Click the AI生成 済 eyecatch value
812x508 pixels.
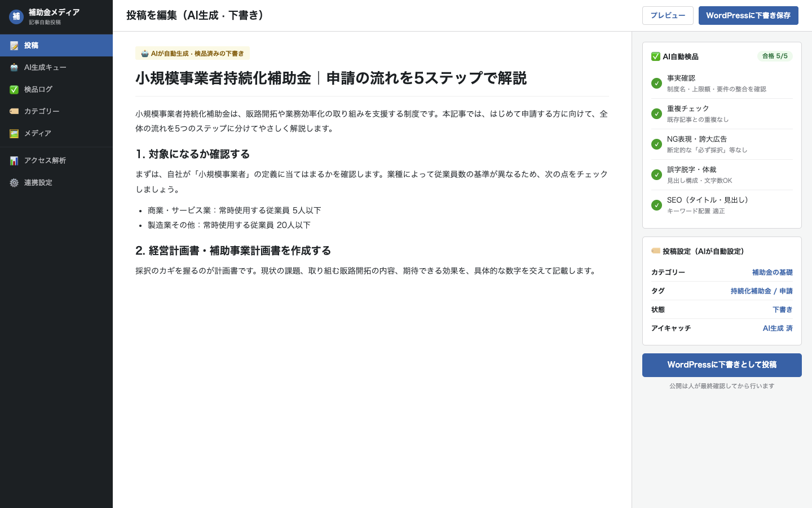click(x=778, y=329)
